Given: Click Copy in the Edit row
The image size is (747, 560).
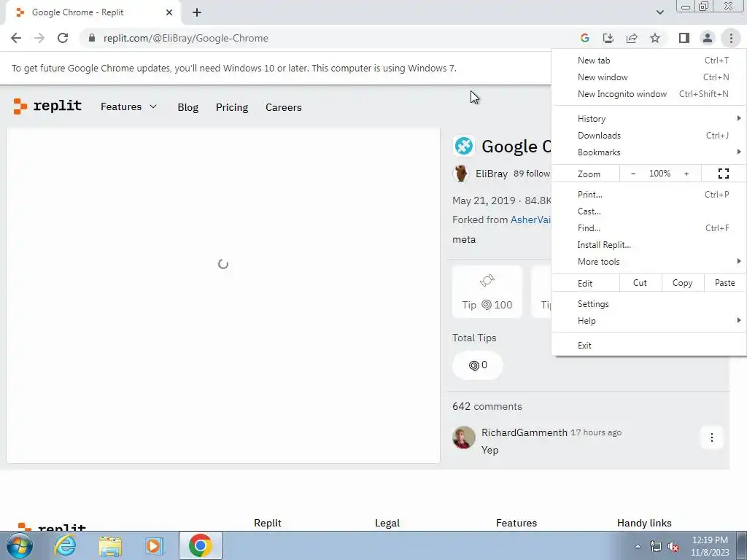Looking at the screenshot, I should pos(682,283).
